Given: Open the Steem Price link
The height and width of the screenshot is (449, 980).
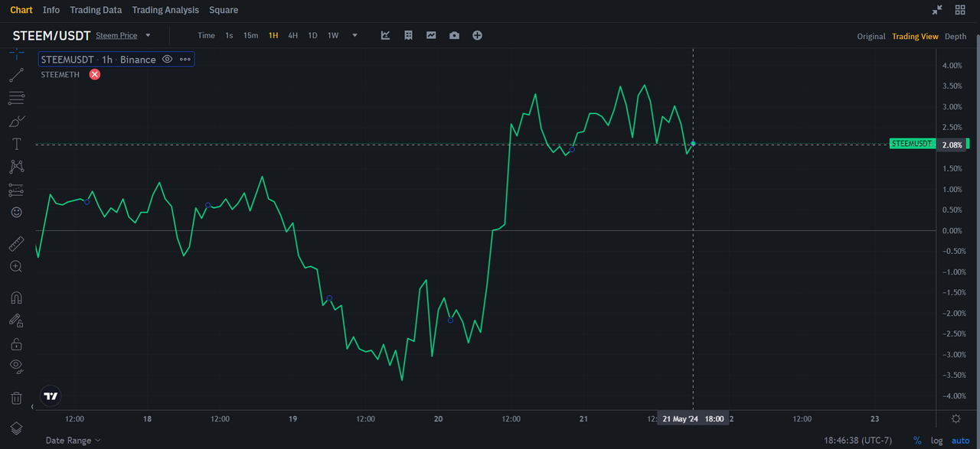Looking at the screenshot, I should click(116, 35).
